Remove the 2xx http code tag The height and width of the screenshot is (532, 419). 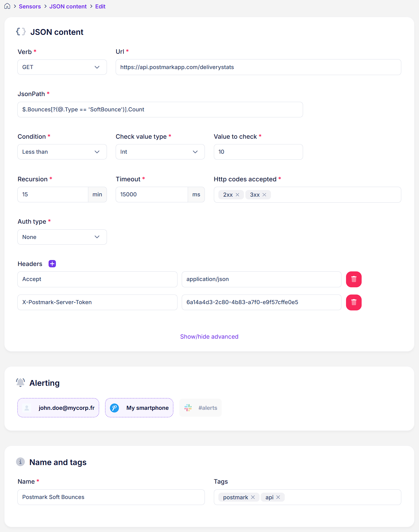coord(238,195)
